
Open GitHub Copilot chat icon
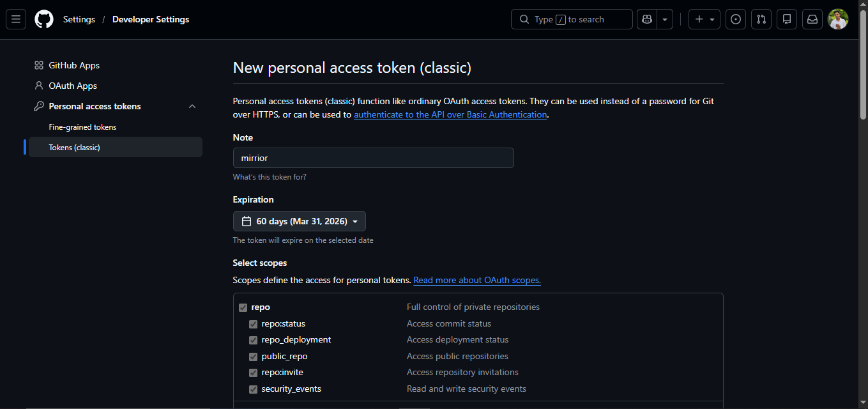(x=647, y=19)
